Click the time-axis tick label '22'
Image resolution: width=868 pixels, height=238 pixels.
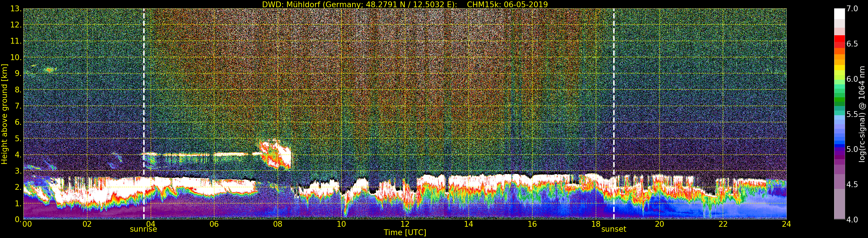723,224
